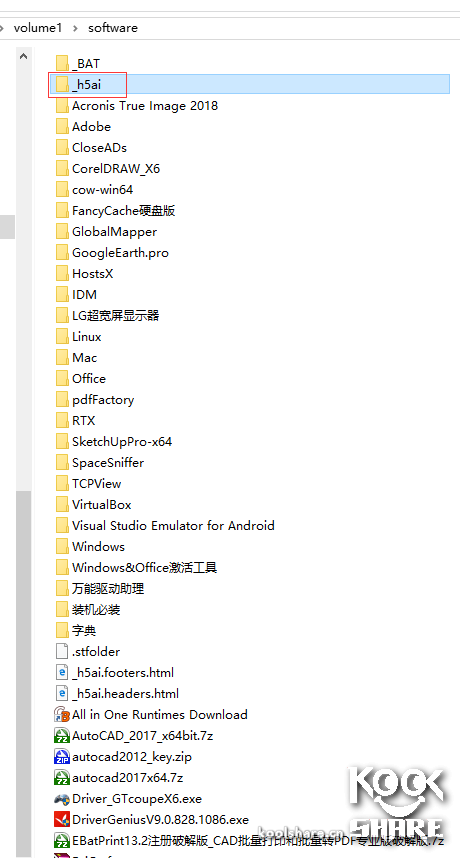460x858 pixels.
Task: Select the DriverGeniusV9.0.828.1086.exe icon
Action: [x=62, y=819]
